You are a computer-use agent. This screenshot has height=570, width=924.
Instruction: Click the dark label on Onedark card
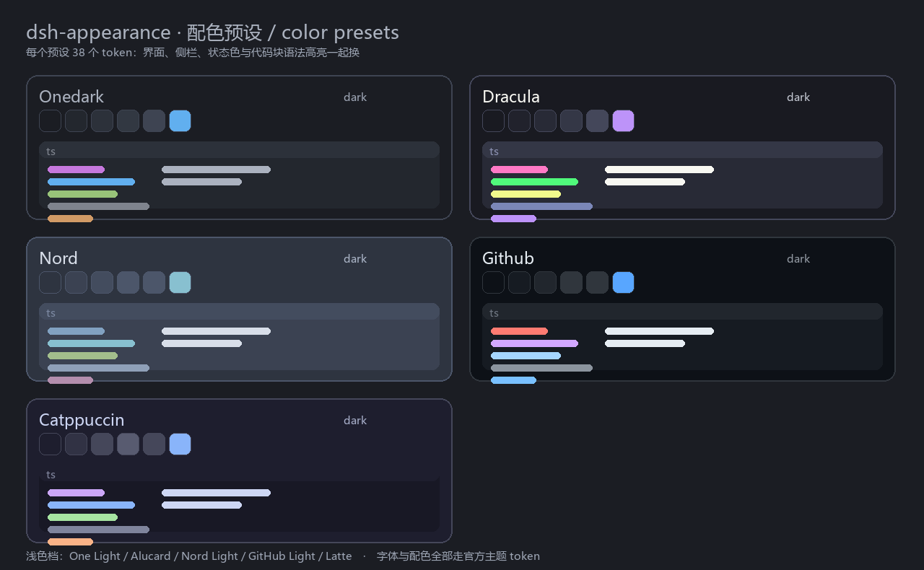355,97
